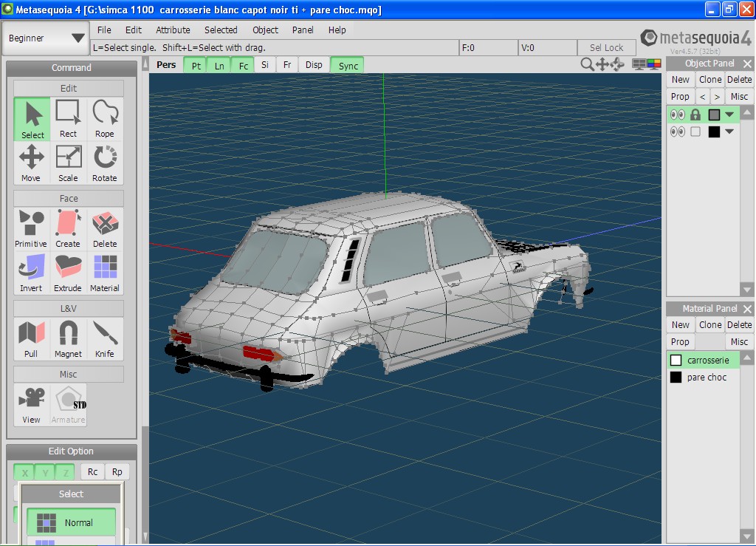Use the Invert face tool

tap(32, 273)
